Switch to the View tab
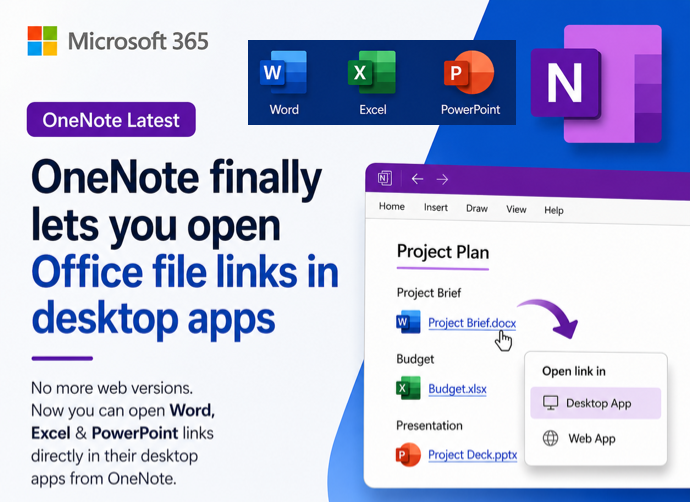The height and width of the screenshot is (502, 690). coord(516,209)
